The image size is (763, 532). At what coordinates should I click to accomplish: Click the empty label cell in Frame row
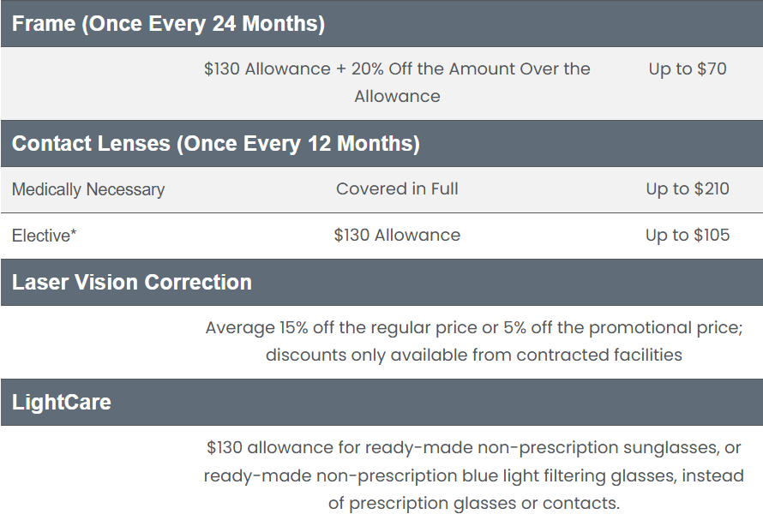click(x=98, y=83)
